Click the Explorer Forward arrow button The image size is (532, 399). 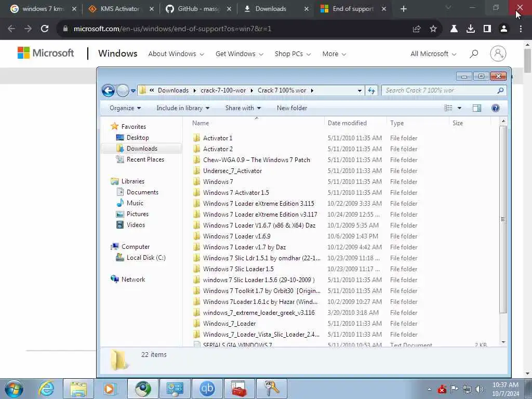pyautogui.click(x=123, y=90)
